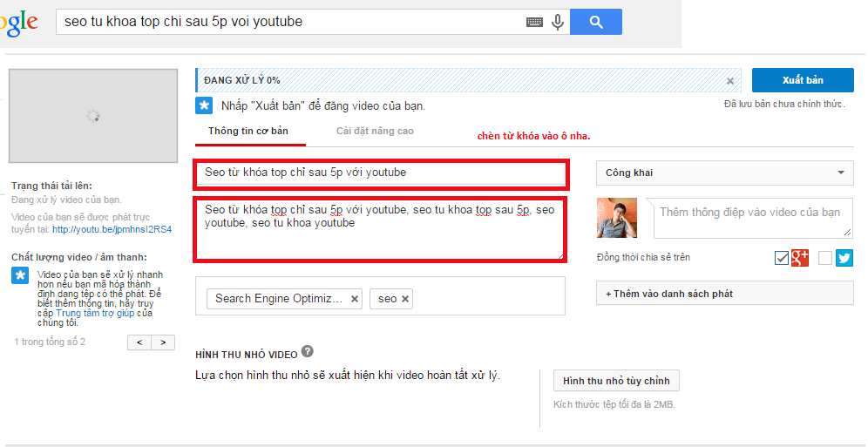The height and width of the screenshot is (447, 868).
Task: Click the ĐANG XỬ LÝ progress bar
Action: coord(470,80)
